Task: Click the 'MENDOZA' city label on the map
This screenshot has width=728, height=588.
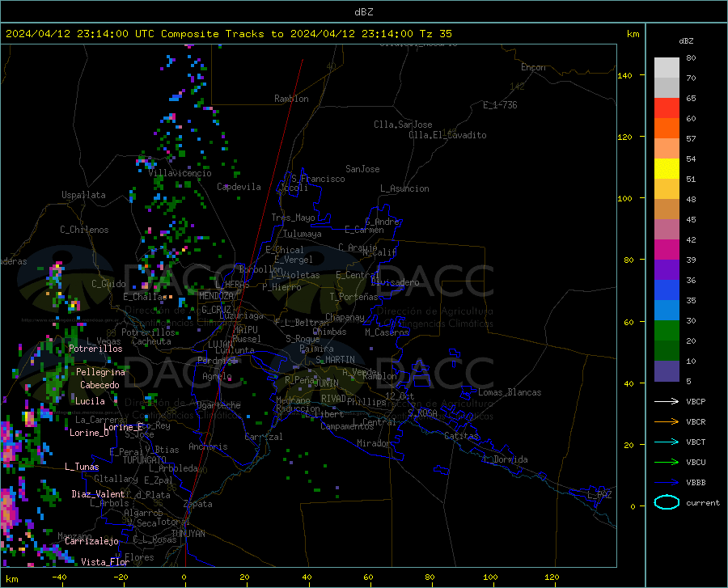Action: [x=216, y=296]
